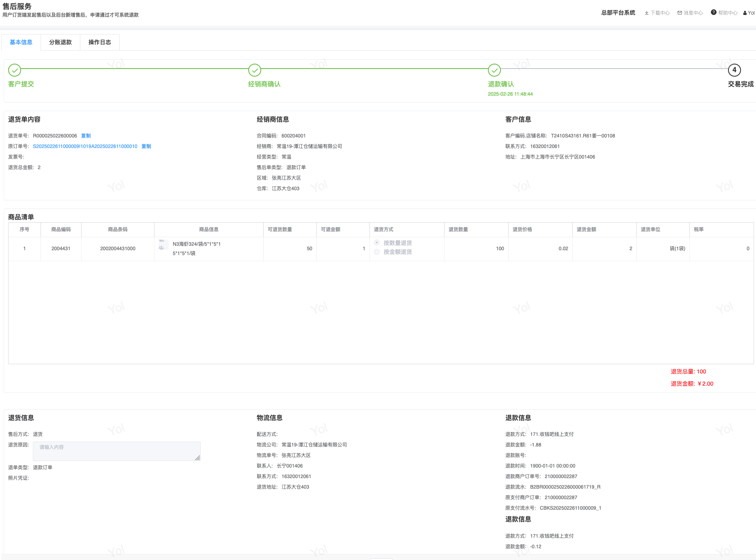Copy the 退货单号 return number
Image resolution: width=756 pixels, height=560 pixels.
tap(86, 136)
